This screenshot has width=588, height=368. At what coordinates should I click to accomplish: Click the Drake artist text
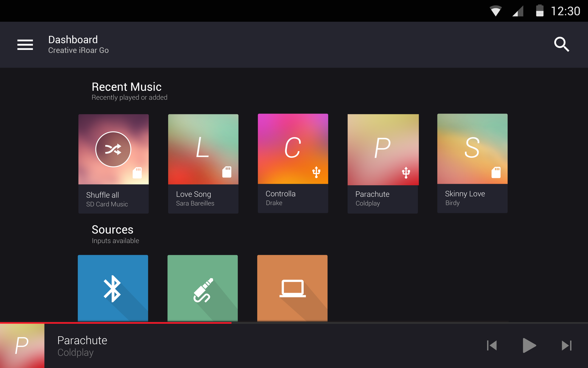(x=274, y=203)
